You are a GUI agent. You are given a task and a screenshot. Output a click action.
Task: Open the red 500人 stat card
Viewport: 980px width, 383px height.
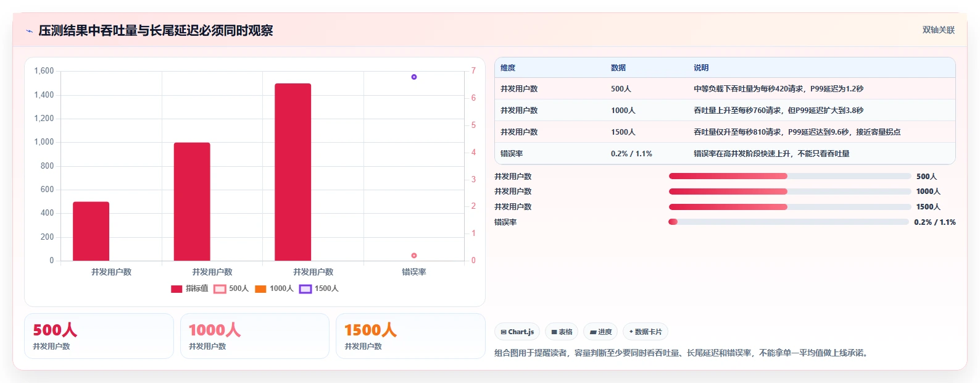click(99, 336)
